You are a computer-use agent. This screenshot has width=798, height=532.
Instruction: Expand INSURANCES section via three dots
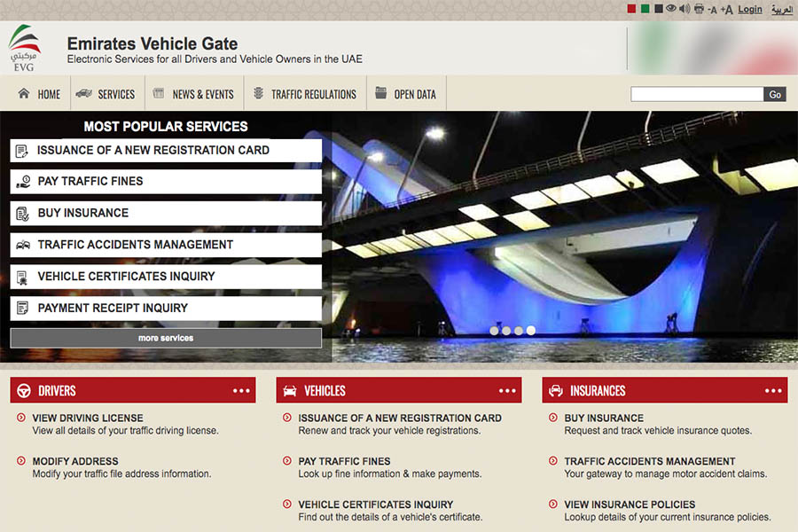pyautogui.click(x=773, y=390)
